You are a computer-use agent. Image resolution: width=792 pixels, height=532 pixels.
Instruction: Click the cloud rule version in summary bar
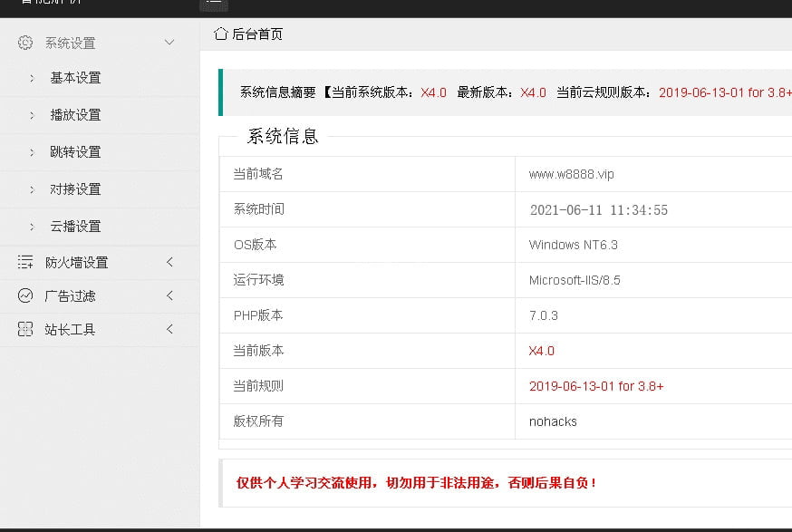[x=724, y=92]
